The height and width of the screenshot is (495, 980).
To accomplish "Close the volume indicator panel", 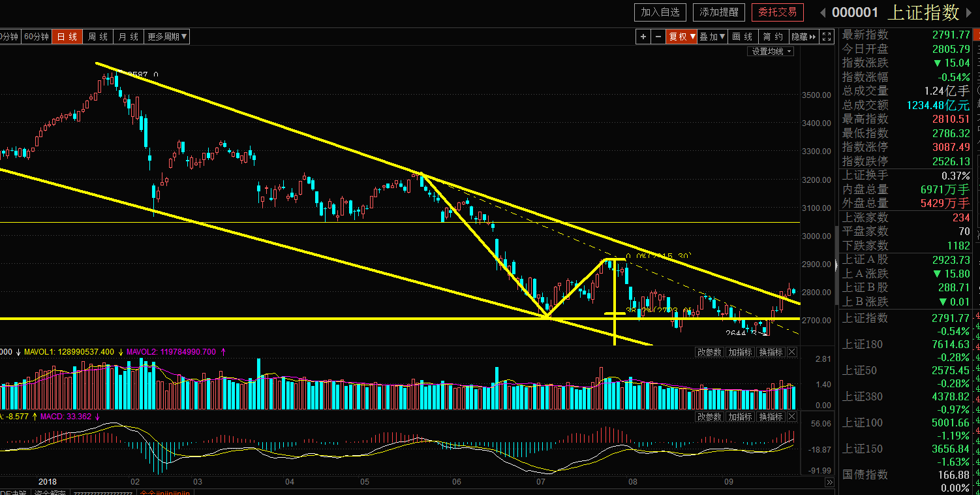I will click(x=792, y=353).
